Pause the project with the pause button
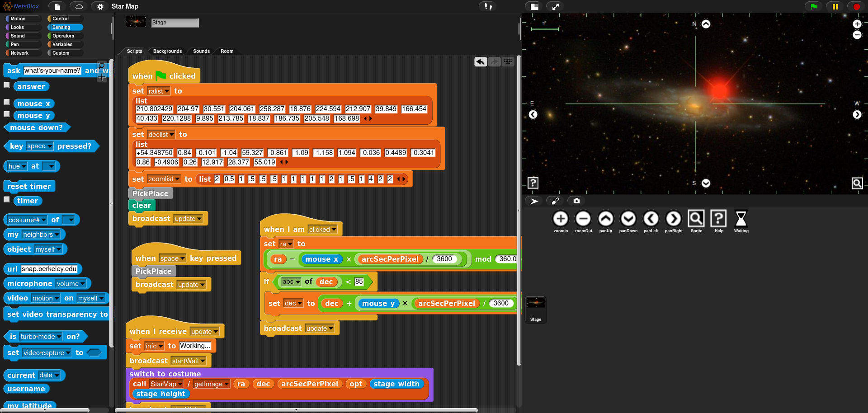 [835, 6]
